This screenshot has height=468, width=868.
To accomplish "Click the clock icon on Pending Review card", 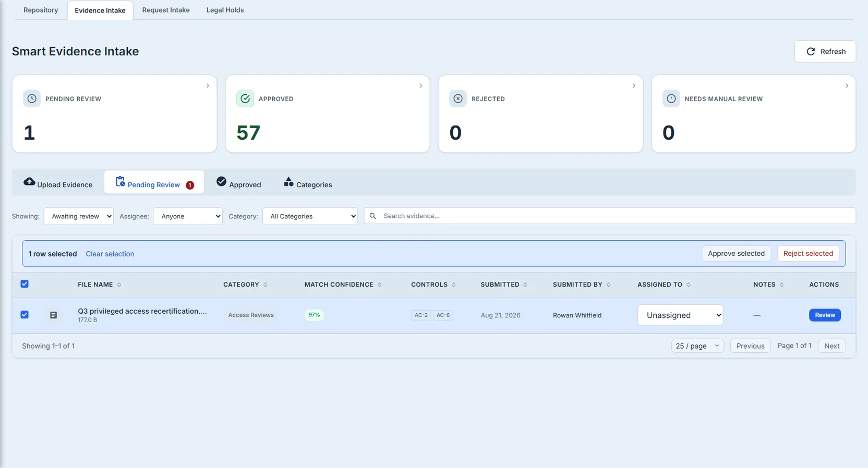I will pos(32,98).
